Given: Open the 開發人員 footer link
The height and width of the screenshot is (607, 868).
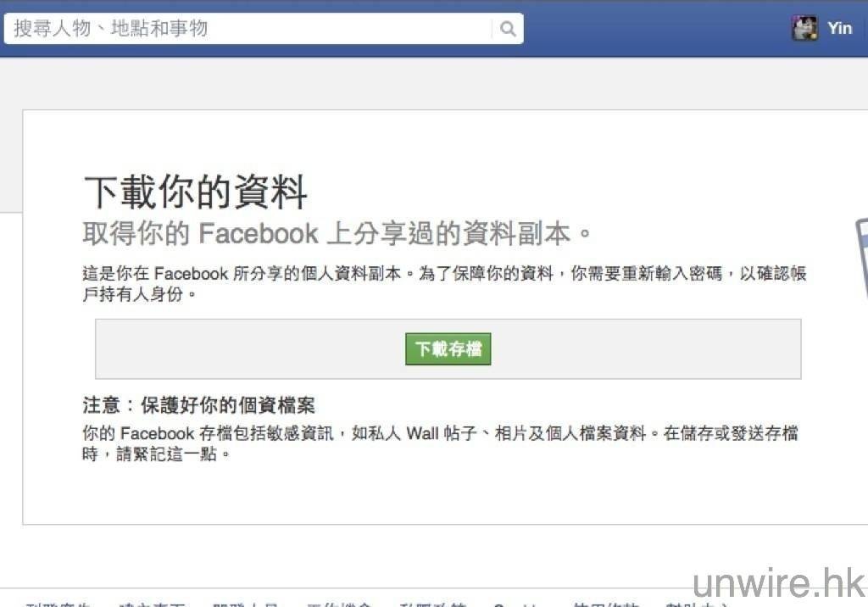Looking at the screenshot, I should coord(245,604).
